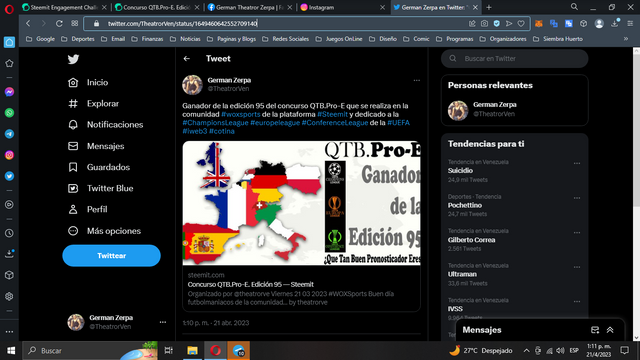Open Settings gear in Opera sidebar
This screenshot has width=640, height=360.
(9, 296)
